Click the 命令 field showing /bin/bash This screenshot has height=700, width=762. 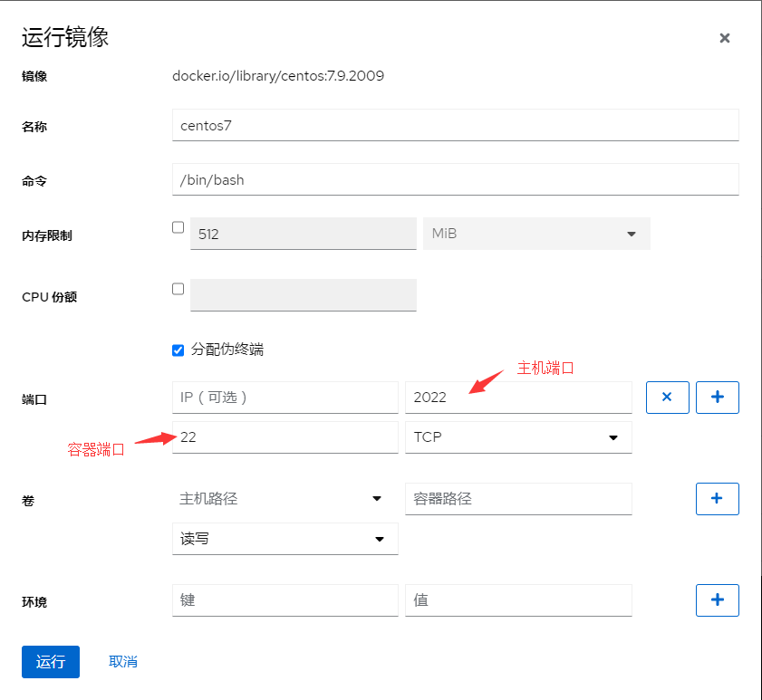coord(455,179)
